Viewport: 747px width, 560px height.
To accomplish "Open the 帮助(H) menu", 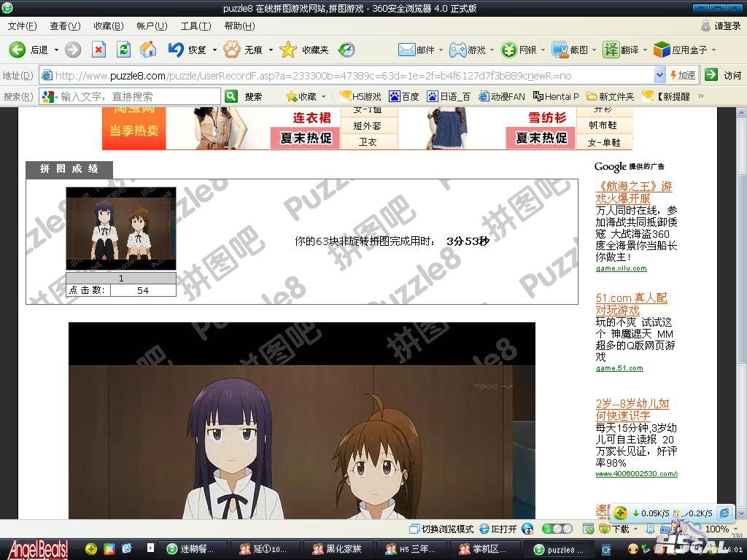I will point(239,26).
